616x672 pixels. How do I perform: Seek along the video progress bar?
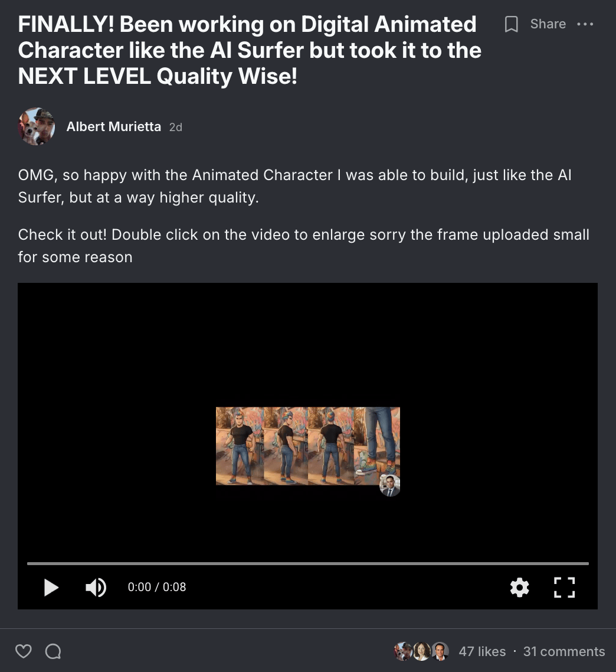307,563
